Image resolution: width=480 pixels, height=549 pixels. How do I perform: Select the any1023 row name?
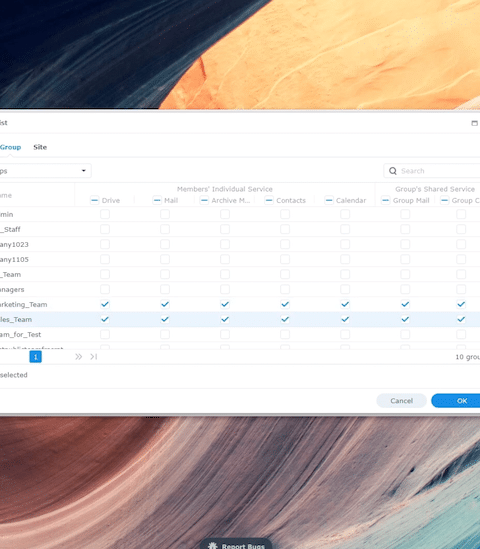pos(14,244)
